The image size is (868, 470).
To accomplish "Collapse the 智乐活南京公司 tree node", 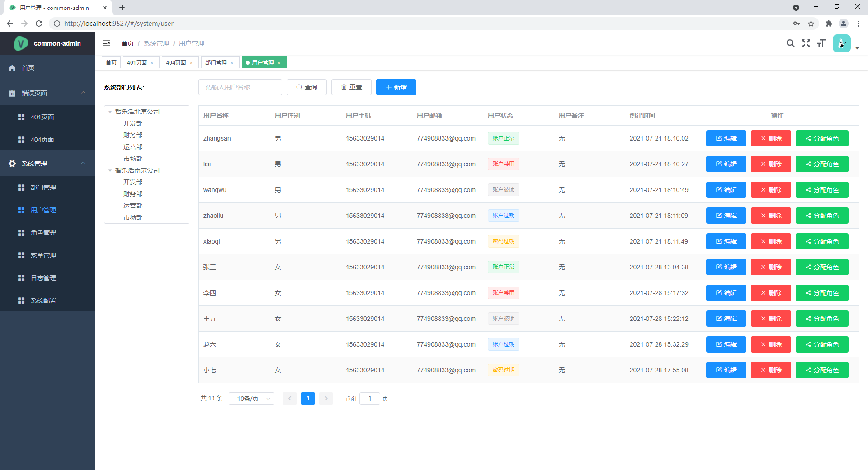I will (110, 170).
